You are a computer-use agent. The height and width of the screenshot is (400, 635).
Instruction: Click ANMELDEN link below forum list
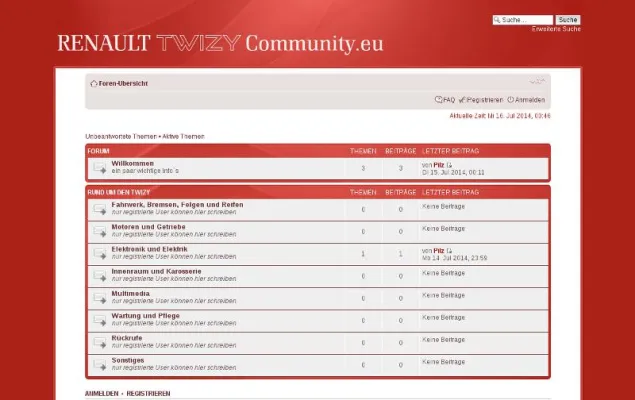102,394
